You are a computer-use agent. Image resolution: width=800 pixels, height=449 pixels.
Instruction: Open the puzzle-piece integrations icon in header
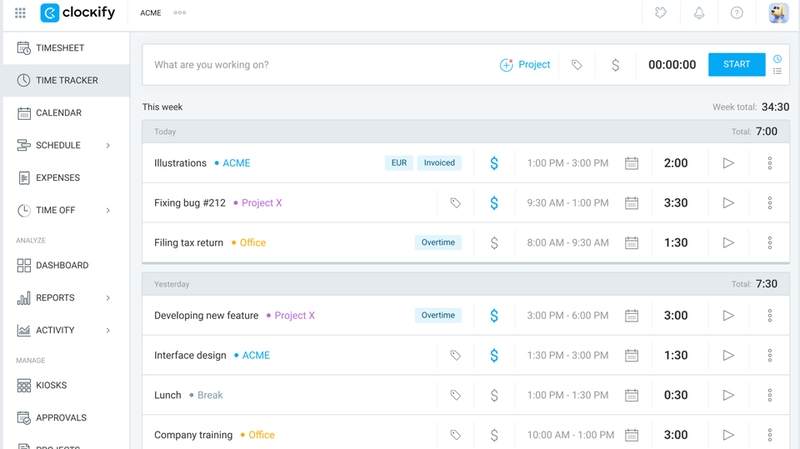[661, 13]
